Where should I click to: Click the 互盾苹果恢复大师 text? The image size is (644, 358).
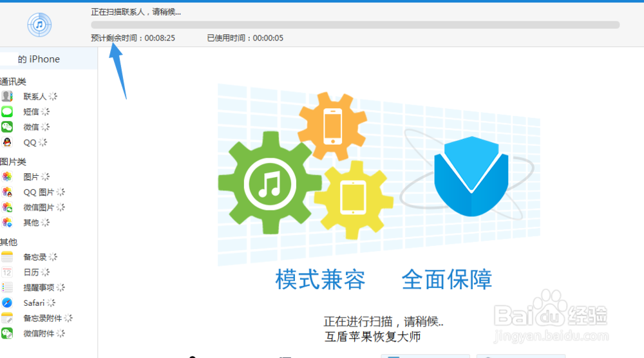click(x=372, y=337)
